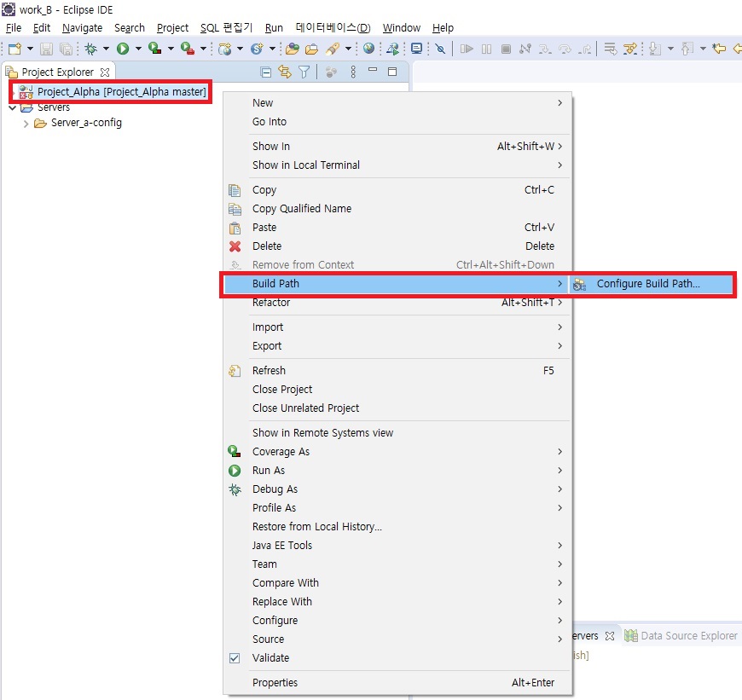742x700 pixels.
Task: Click the Last Edit Location arrow icon
Action: coord(719,49)
